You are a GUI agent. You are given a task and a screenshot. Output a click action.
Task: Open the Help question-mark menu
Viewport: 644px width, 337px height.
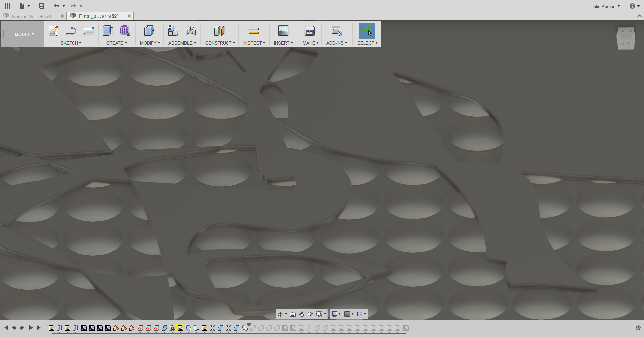(x=635, y=6)
